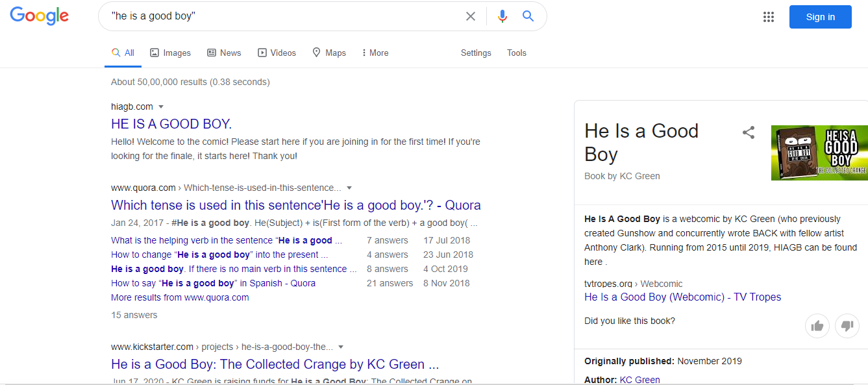Switch to the Images tab
868x385 pixels.
click(170, 53)
